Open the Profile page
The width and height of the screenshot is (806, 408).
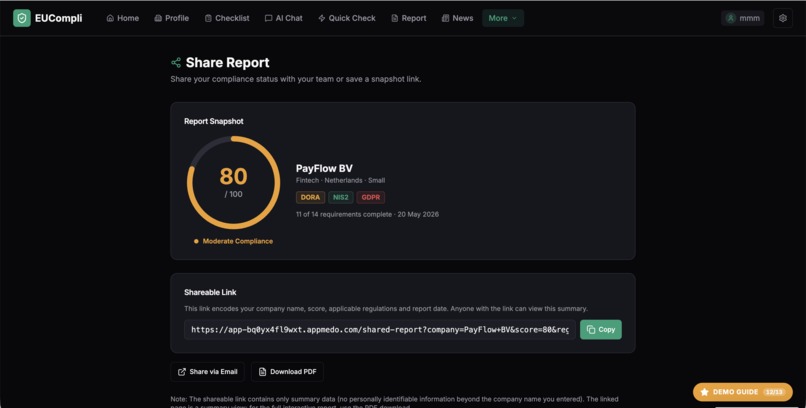tap(172, 18)
